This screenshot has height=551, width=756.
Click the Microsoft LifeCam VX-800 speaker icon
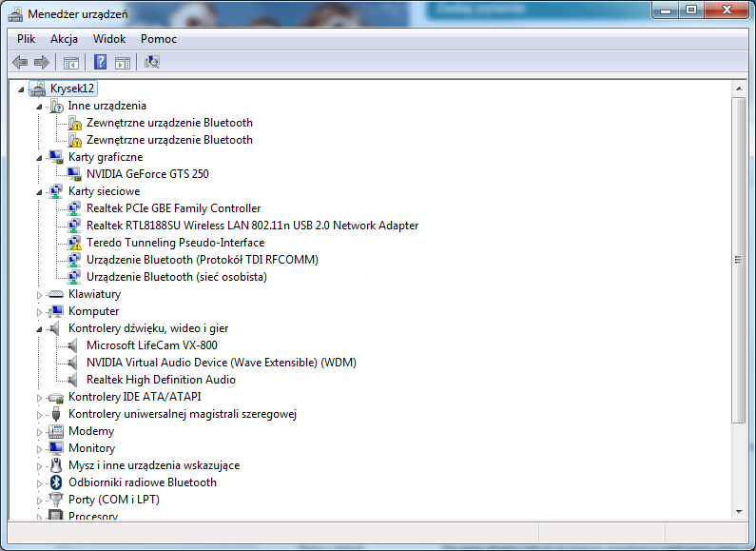pyautogui.click(x=72, y=345)
